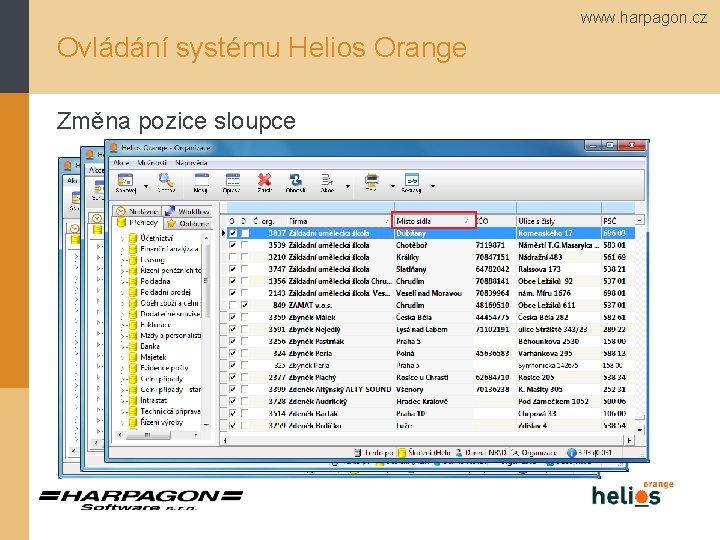
Task: Click the Oprava (edit) toolbar icon
Action: click(x=233, y=180)
